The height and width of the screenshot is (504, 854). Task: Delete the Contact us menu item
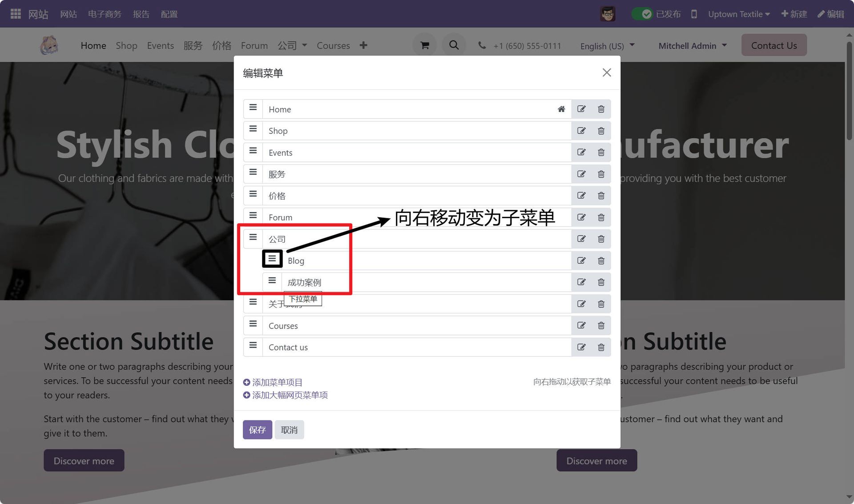(x=601, y=347)
